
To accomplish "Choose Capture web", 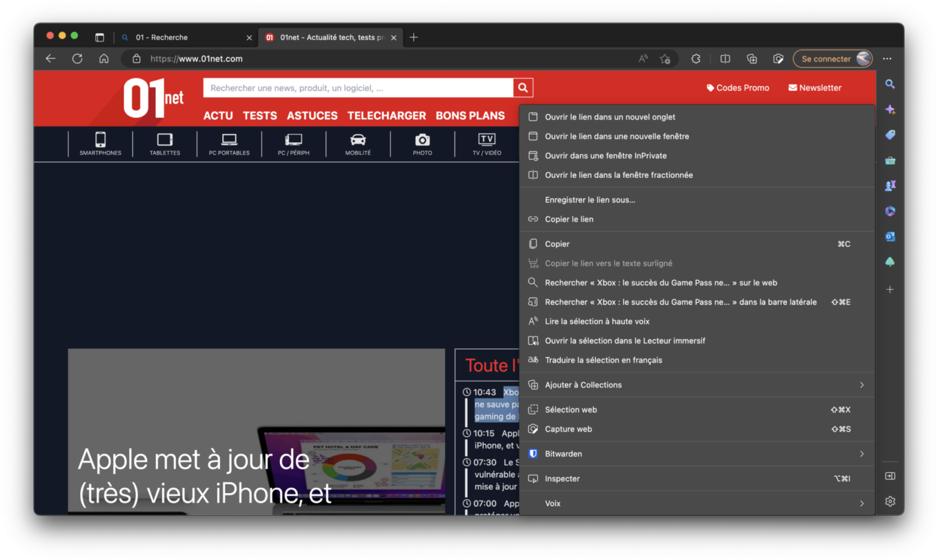I will pyautogui.click(x=697, y=429).
